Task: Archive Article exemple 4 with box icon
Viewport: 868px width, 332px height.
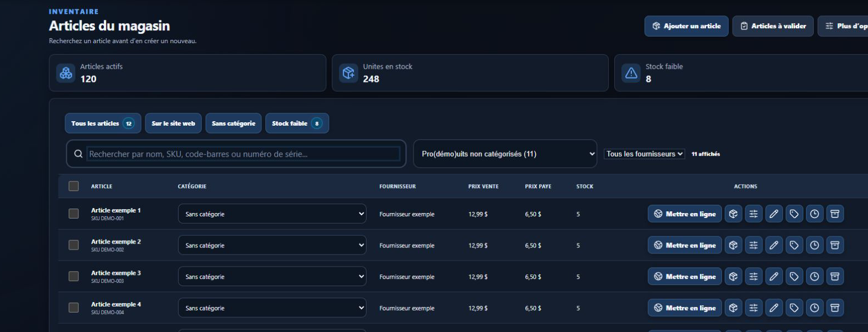Action: 835,308
